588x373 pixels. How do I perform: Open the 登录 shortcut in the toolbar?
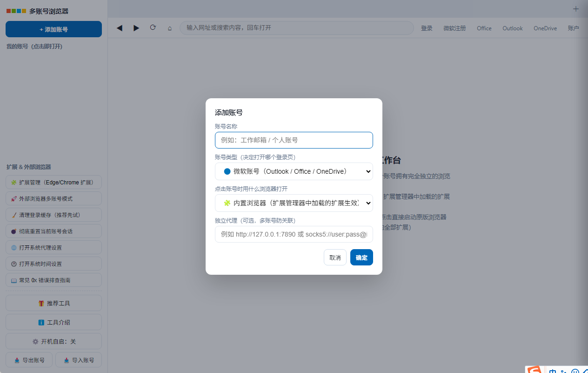point(427,28)
